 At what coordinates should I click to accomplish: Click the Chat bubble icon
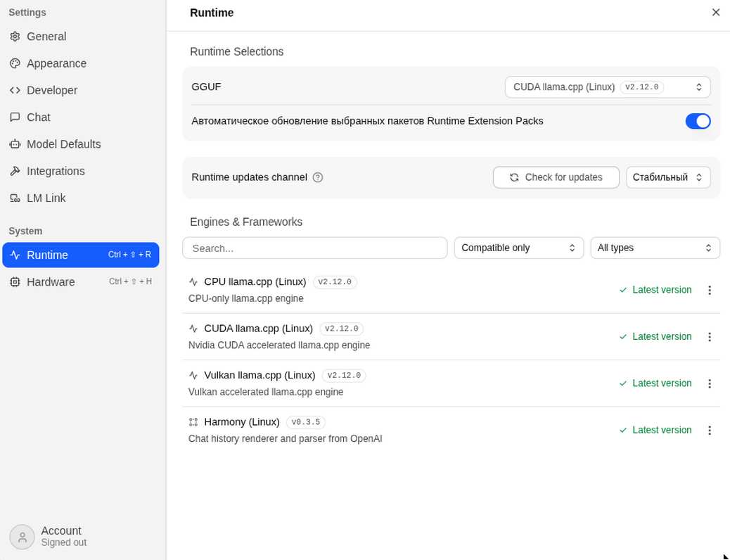(15, 117)
